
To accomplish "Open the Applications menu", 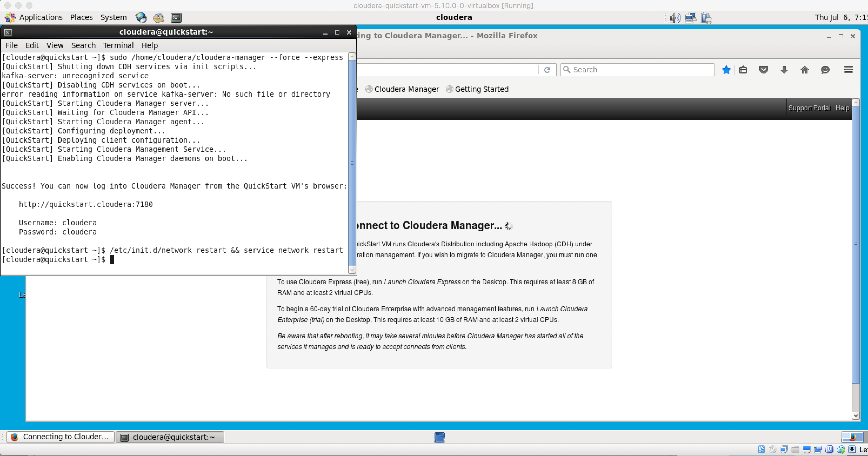I will (41, 17).
